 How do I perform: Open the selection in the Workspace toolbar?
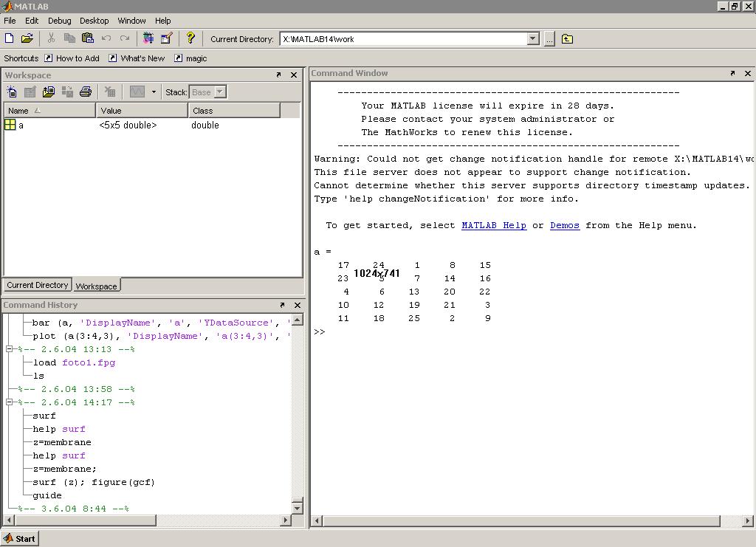click(x=30, y=92)
